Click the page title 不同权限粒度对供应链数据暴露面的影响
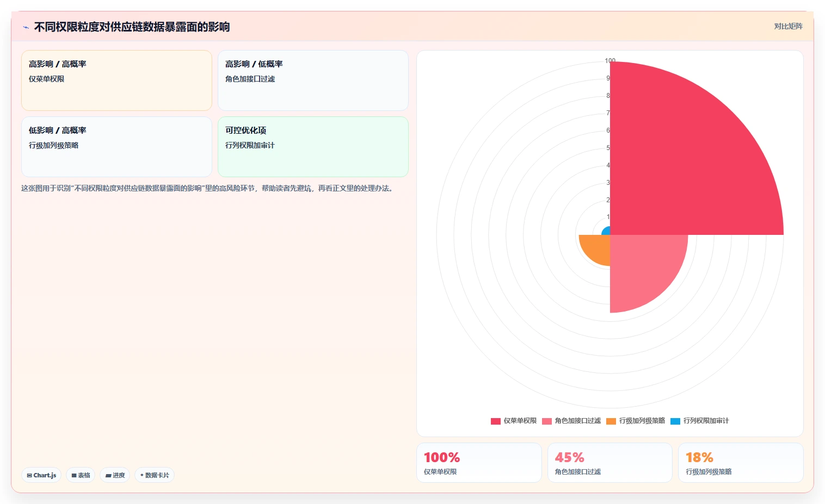The width and height of the screenshot is (825, 504). click(132, 27)
